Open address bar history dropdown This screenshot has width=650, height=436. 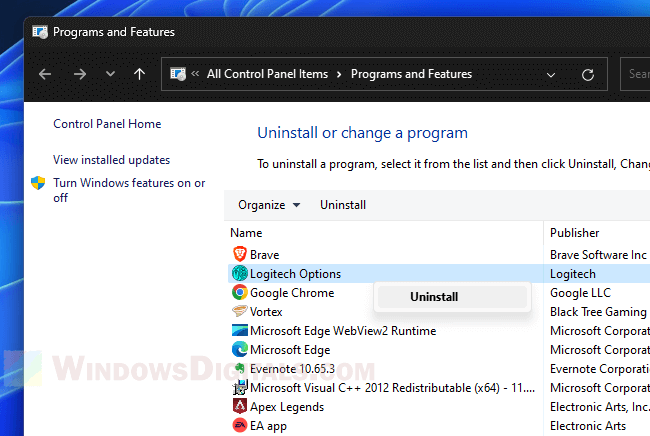(x=551, y=75)
